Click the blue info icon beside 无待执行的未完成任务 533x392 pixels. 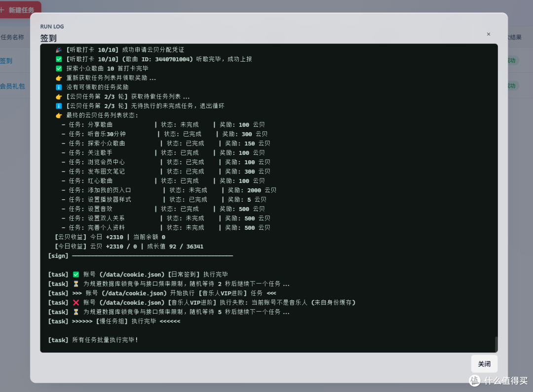59,106
